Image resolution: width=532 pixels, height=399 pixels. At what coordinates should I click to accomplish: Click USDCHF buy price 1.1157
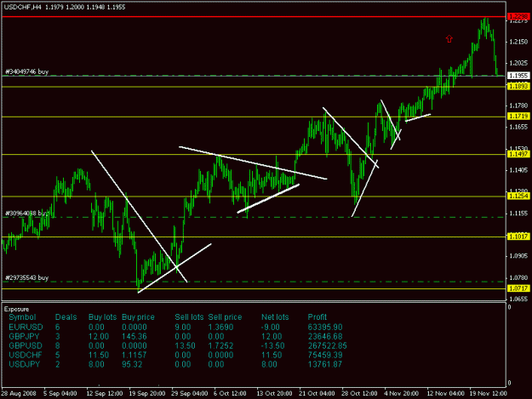pos(134,355)
